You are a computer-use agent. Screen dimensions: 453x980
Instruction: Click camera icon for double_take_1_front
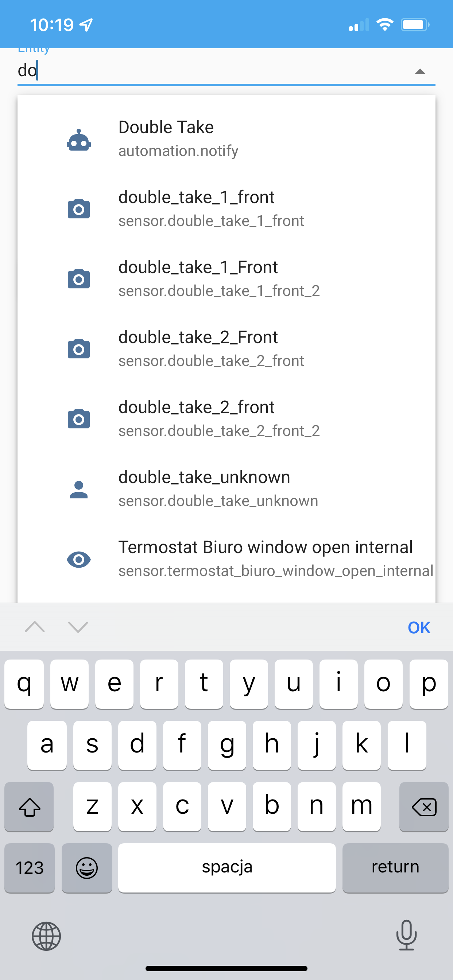pyautogui.click(x=79, y=209)
